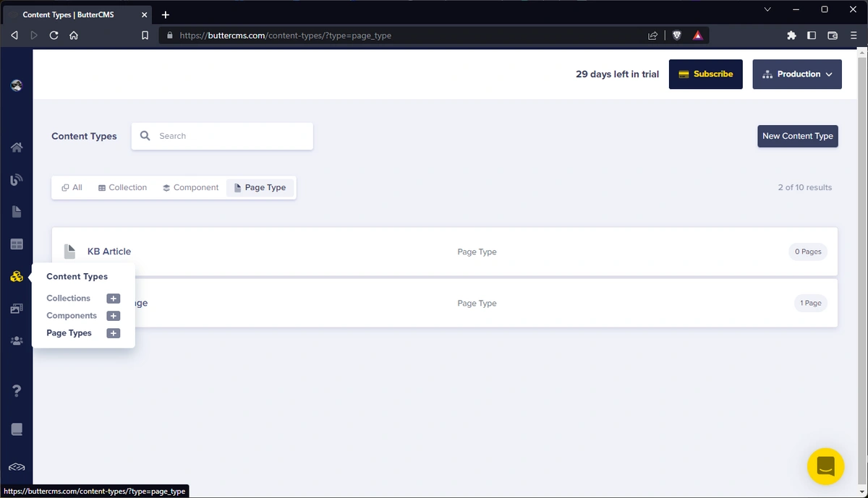868x498 pixels.
Task: Click the Brave Shields lion icon
Action: pos(677,35)
